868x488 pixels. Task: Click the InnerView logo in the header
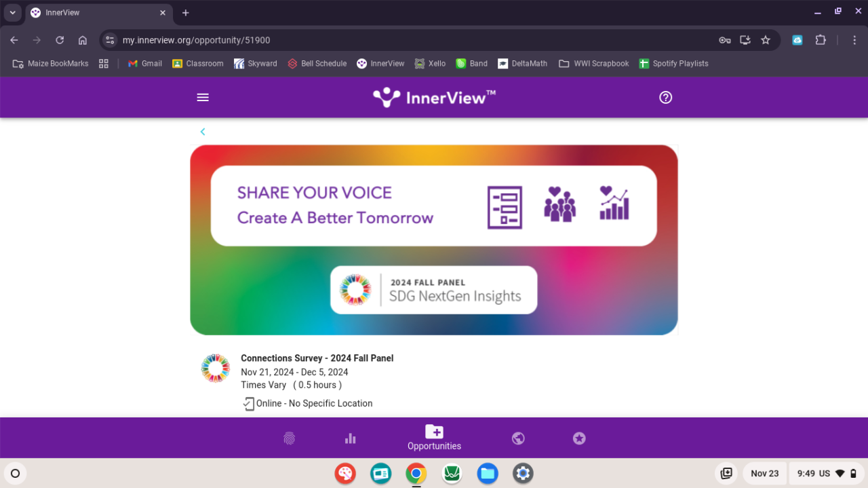tap(435, 97)
